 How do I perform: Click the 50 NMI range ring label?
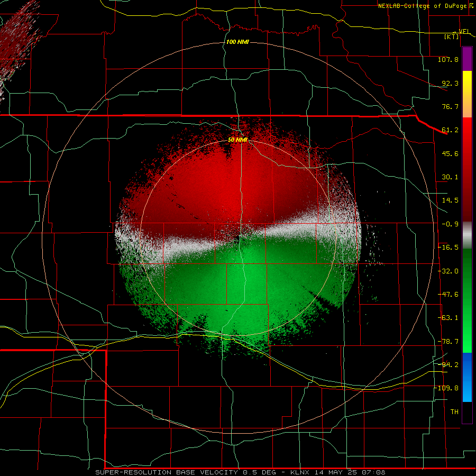coord(237,140)
